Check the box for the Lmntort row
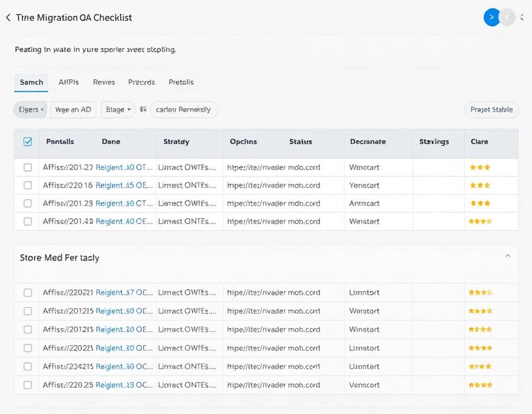This screenshot has height=414, width=532. tap(27, 293)
